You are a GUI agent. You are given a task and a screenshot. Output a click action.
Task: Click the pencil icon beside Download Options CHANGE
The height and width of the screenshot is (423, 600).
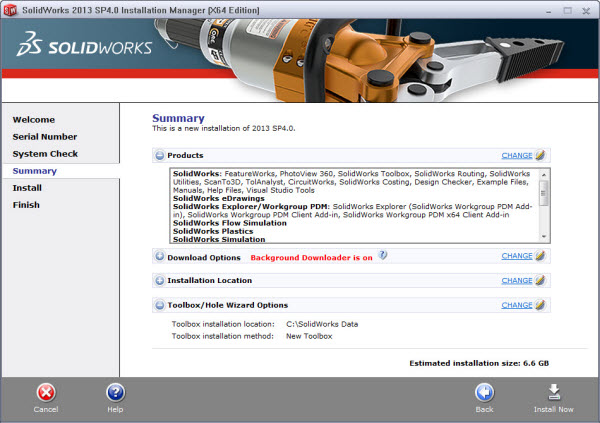point(540,256)
